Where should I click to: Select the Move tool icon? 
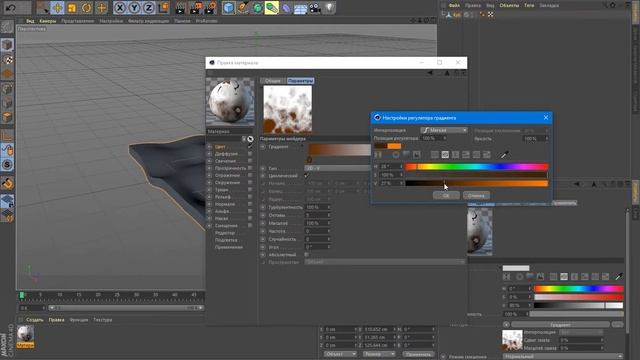(57, 8)
